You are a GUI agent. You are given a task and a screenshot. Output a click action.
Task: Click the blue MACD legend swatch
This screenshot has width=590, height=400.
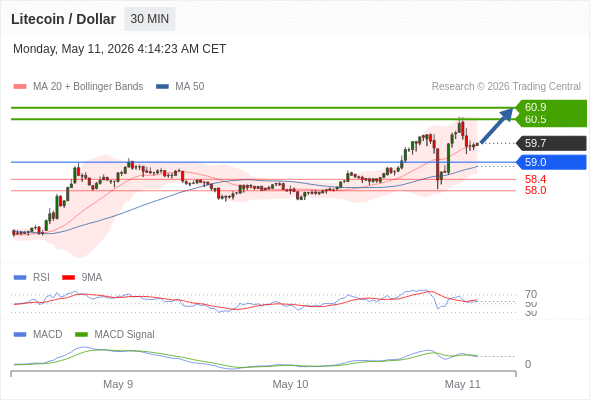pos(20,334)
